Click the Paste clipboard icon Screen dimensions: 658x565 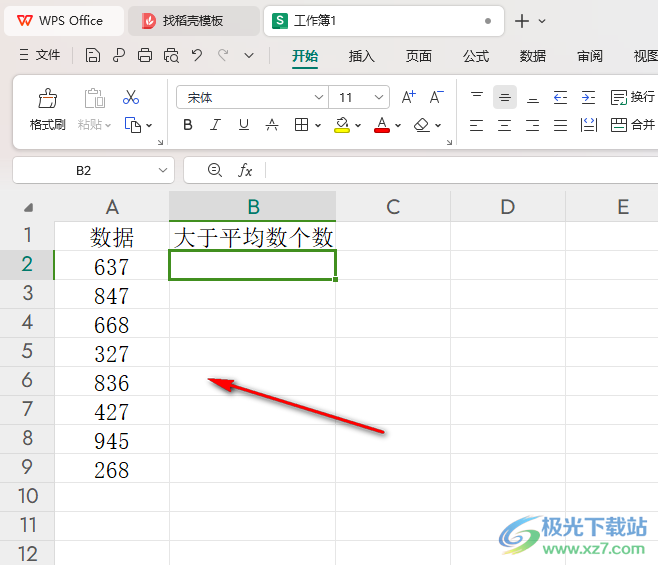(94, 98)
